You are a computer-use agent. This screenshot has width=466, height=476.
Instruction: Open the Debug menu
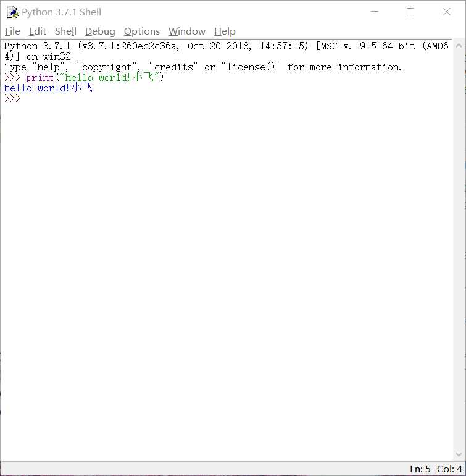tap(100, 31)
